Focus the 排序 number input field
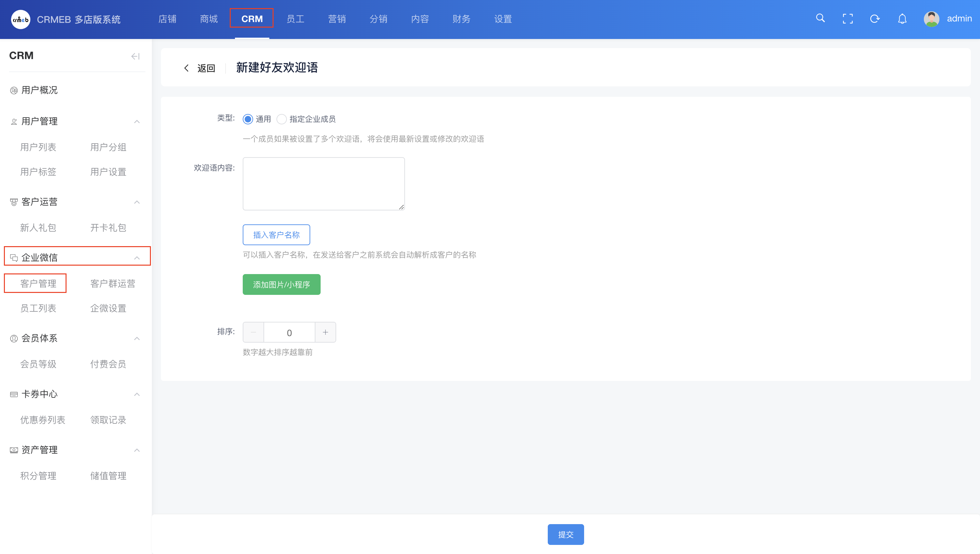This screenshot has width=980, height=554. 289,333
